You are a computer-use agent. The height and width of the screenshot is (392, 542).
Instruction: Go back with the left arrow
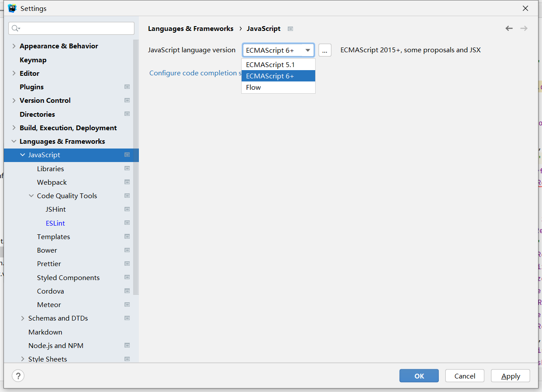click(509, 28)
